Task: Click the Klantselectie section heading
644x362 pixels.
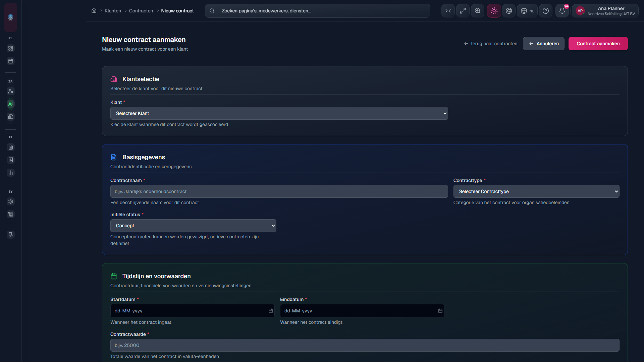Action: (x=141, y=79)
